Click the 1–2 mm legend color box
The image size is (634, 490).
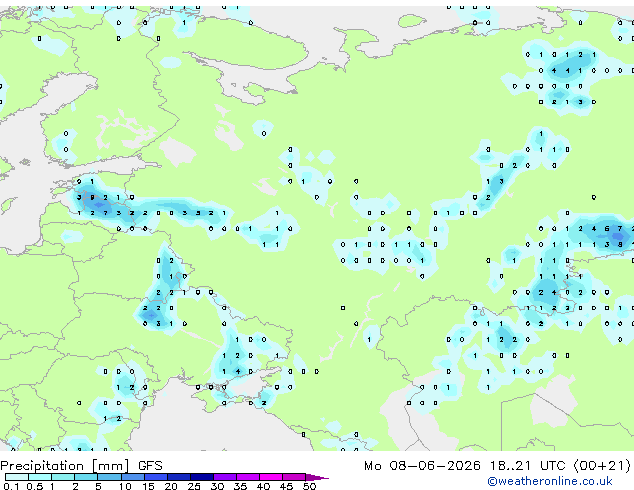pyautogui.click(x=63, y=477)
